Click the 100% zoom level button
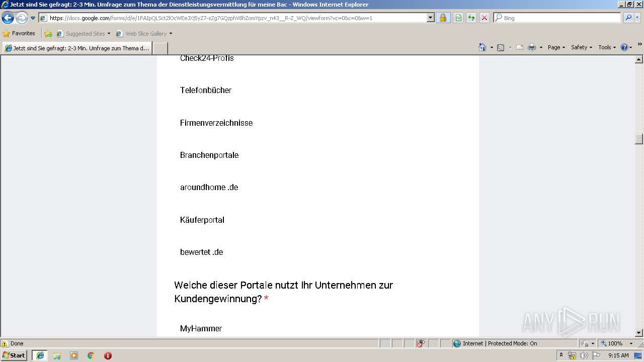644x362 pixels. click(x=612, y=343)
